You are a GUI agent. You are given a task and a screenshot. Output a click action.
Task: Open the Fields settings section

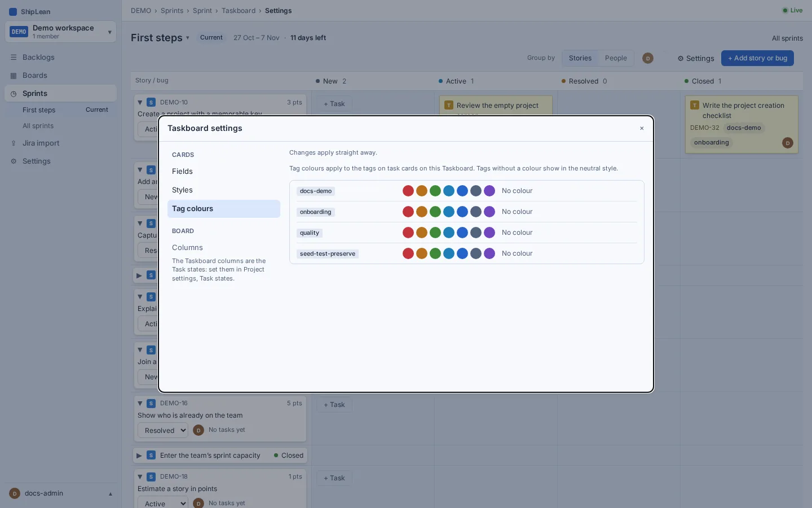click(x=224, y=172)
